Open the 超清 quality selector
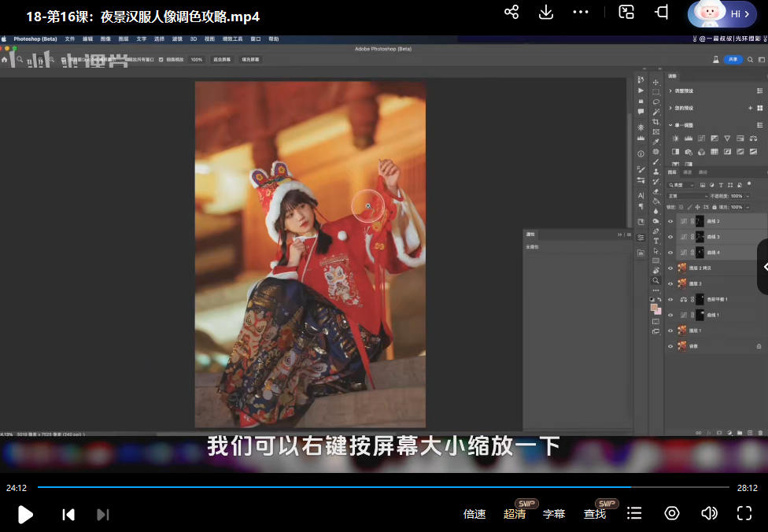The width and height of the screenshot is (768, 532). pyautogui.click(x=515, y=514)
